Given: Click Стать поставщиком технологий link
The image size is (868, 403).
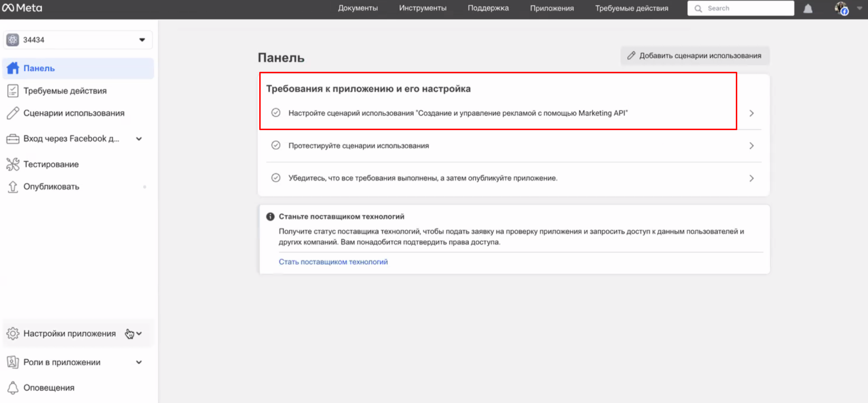Looking at the screenshot, I should coord(333,262).
